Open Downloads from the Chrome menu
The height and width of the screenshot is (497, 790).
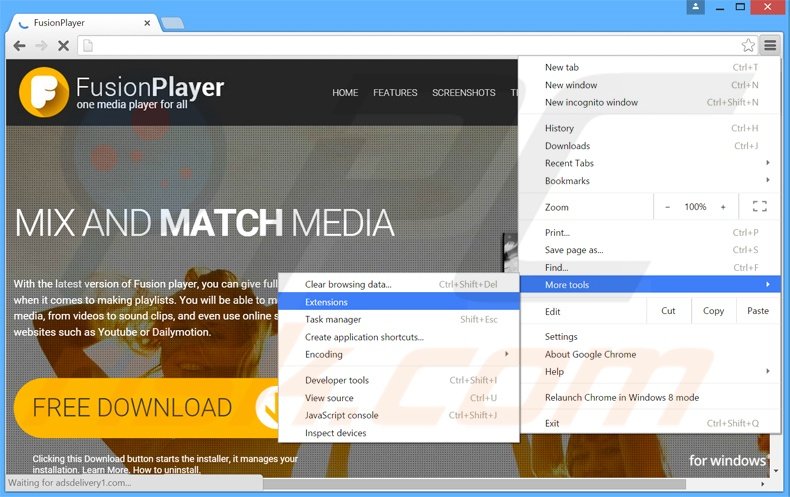[649, 146]
